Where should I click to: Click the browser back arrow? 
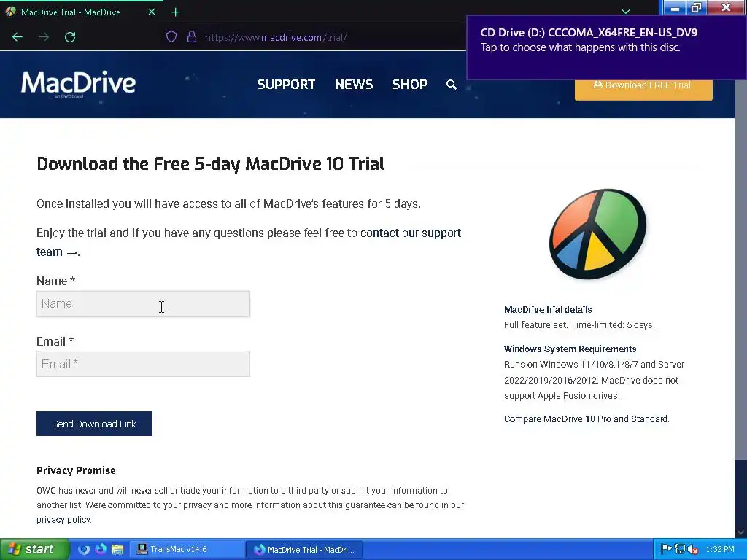coord(18,37)
